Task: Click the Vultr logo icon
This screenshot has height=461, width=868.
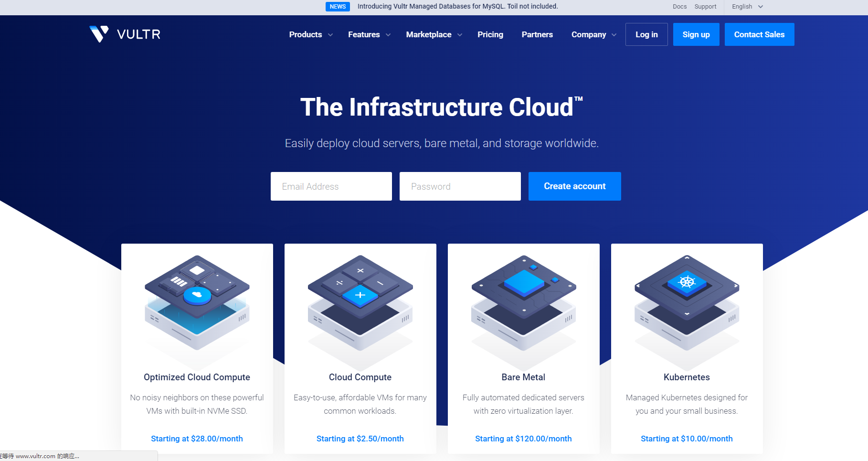Action: click(x=99, y=34)
